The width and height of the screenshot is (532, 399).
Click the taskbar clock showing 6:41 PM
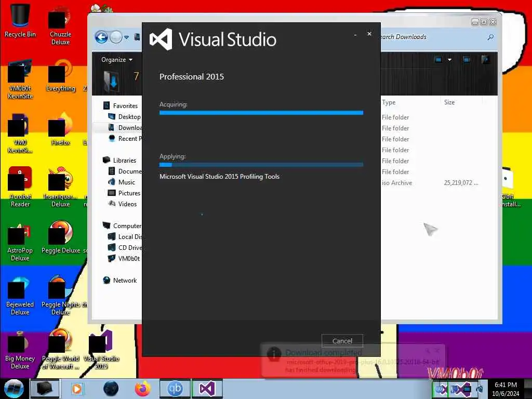[x=506, y=389]
